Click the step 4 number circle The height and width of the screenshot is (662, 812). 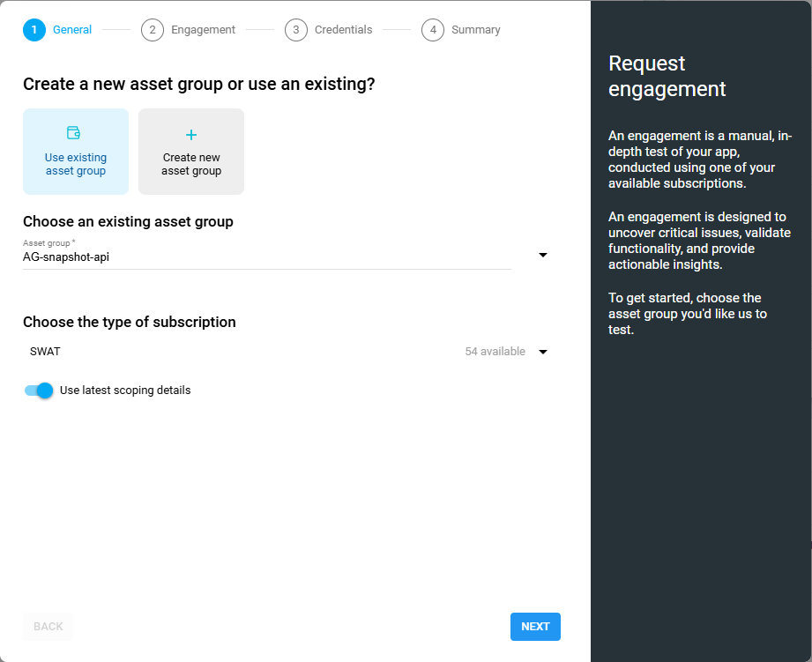pos(433,30)
